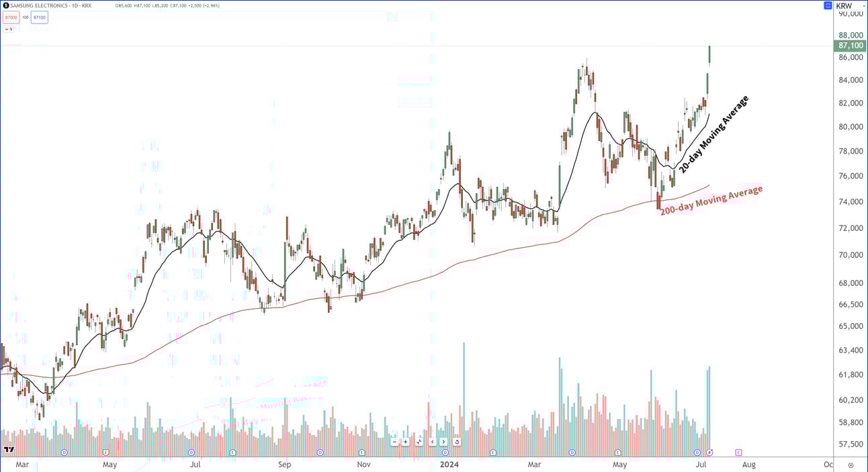This screenshot has height=472, width=868.
Task: Zoom out using the minus chart control
Action: pyautogui.click(x=394, y=442)
